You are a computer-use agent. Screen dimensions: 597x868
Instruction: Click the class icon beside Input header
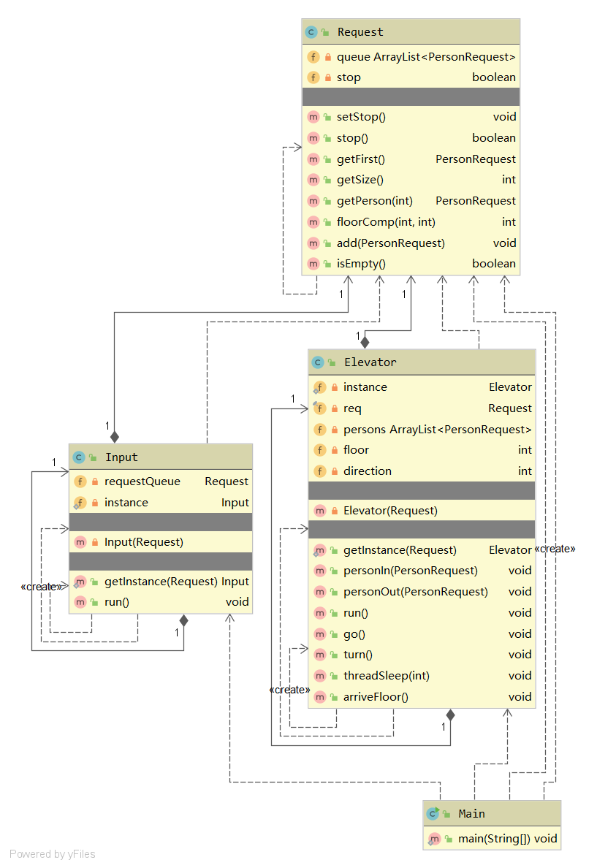[x=79, y=457]
